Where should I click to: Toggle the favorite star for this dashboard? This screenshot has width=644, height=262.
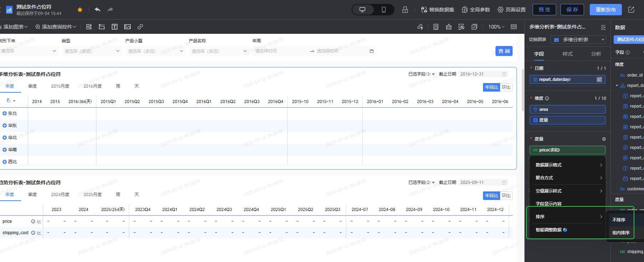(x=80, y=10)
